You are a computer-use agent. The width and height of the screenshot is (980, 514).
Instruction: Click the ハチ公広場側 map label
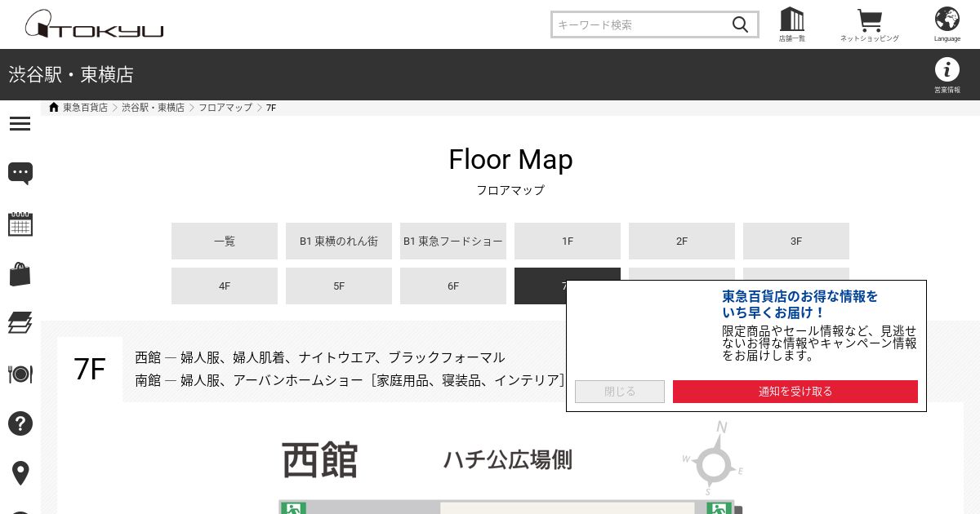click(508, 460)
